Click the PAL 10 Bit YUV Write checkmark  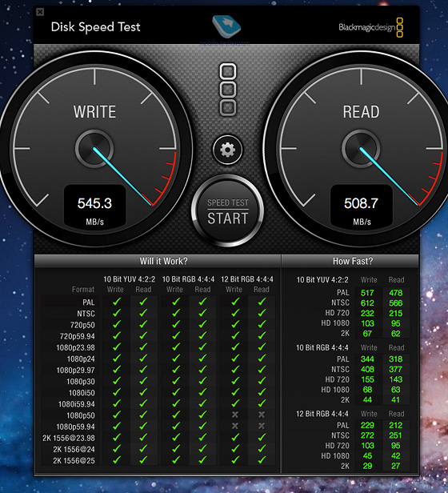pyautogui.click(x=117, y=302)
